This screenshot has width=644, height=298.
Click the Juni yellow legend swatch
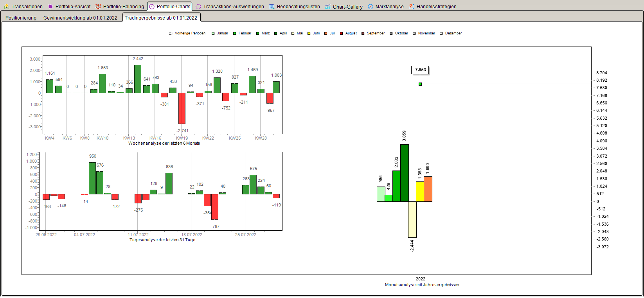click(x=309, y=34)
